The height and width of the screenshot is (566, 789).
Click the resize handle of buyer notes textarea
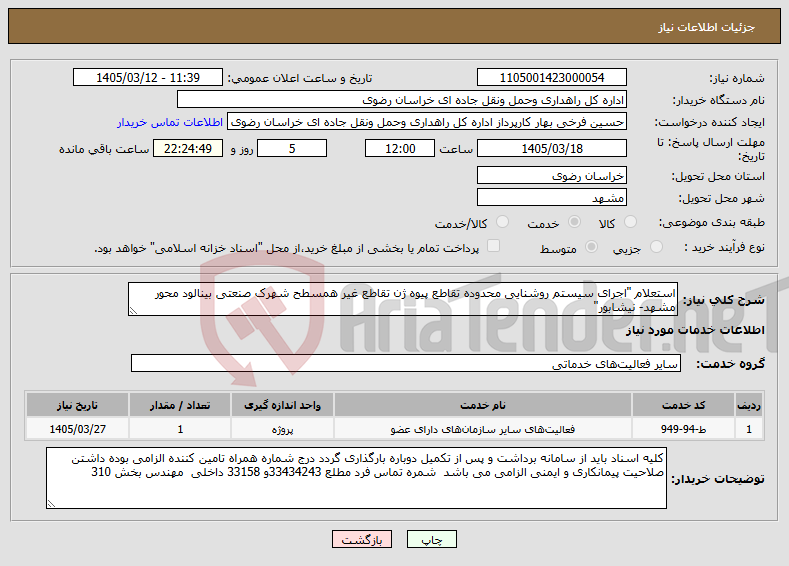tap(51, 504)
